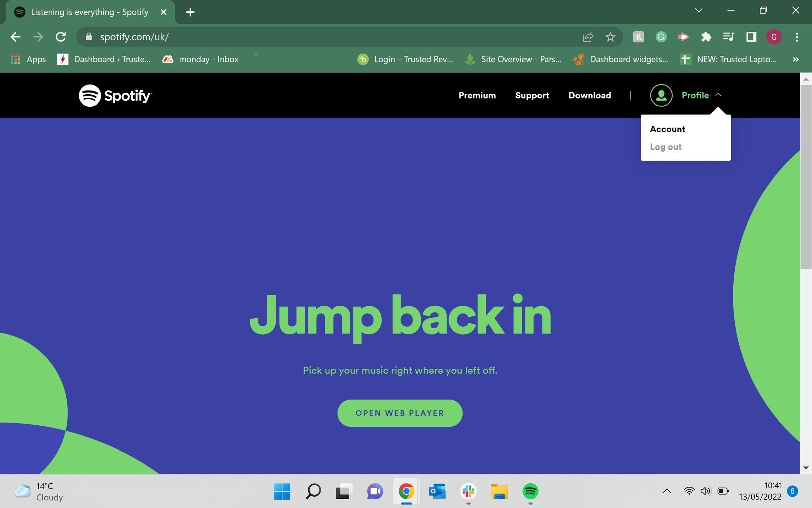The height and width of the screenshot is (508, 812).
Task: Choose Log out in the profile menu
Action: 665,147
